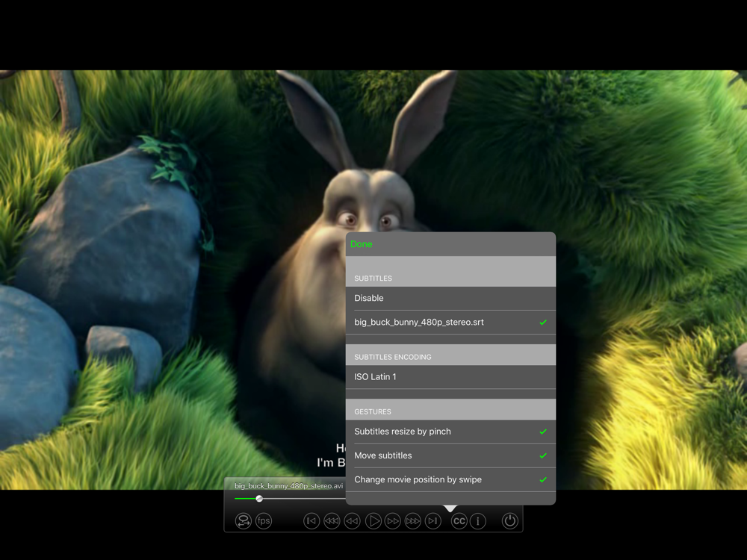Click the aspect ratio zoom icon
This screenshot has width=747, height=560.
pos(243,521)
